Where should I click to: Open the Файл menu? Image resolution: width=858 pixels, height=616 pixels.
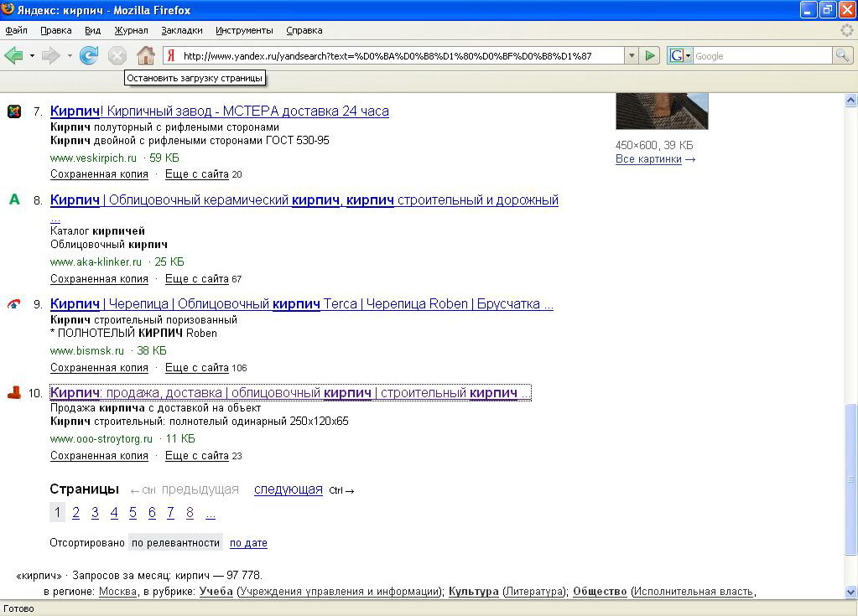[x=17, y=31]
